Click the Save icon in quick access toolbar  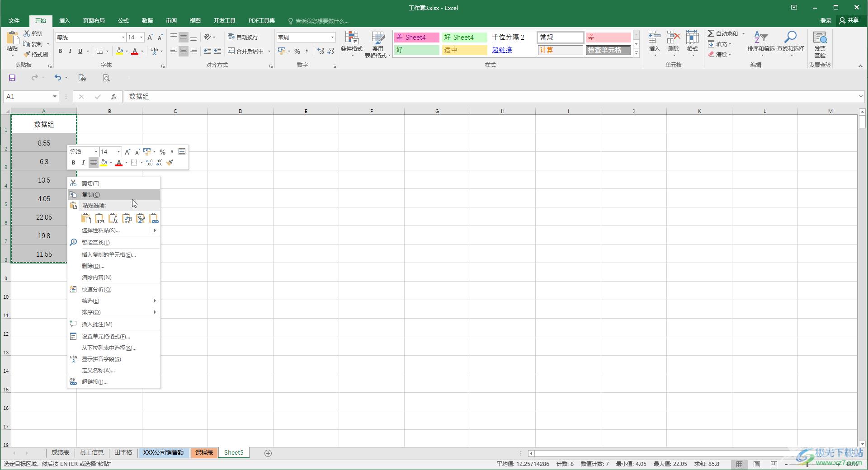pos(12,78)
